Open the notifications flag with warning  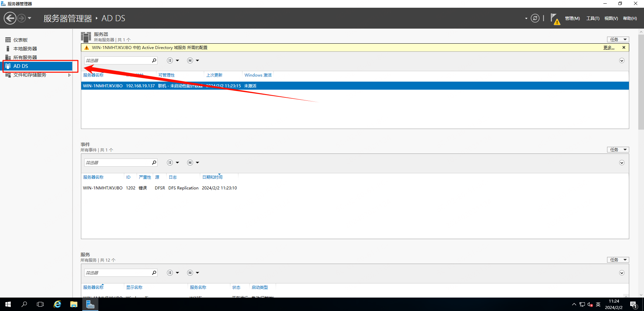555,19
